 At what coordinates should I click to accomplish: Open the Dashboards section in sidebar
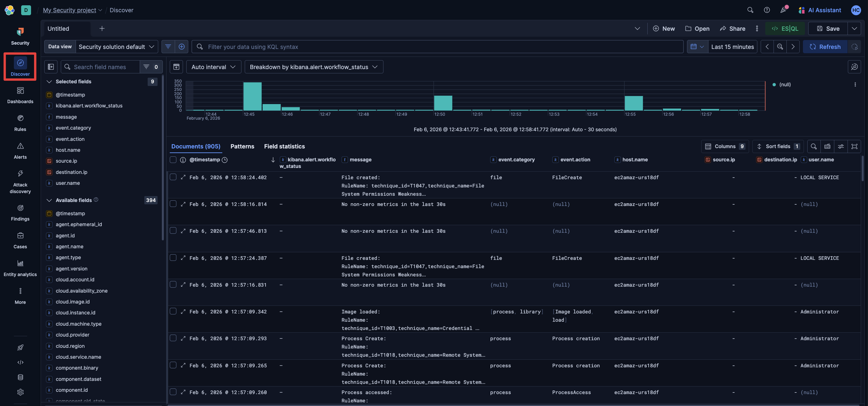pyautogui.click(x=20, y=95)
